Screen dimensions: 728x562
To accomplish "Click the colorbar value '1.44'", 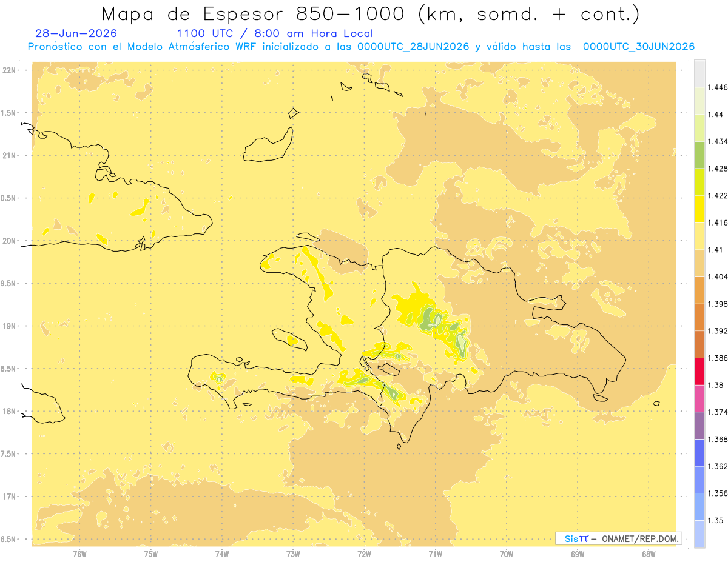I will 715,114.
